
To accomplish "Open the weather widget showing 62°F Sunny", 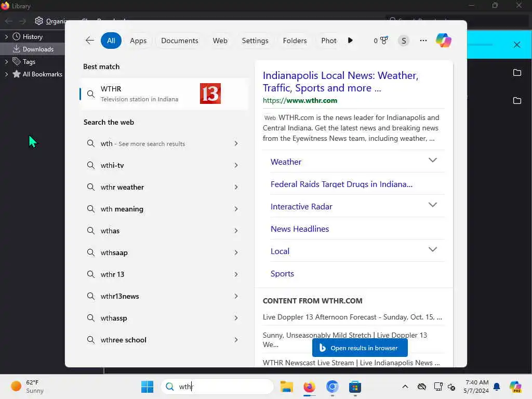I will 28,387.
